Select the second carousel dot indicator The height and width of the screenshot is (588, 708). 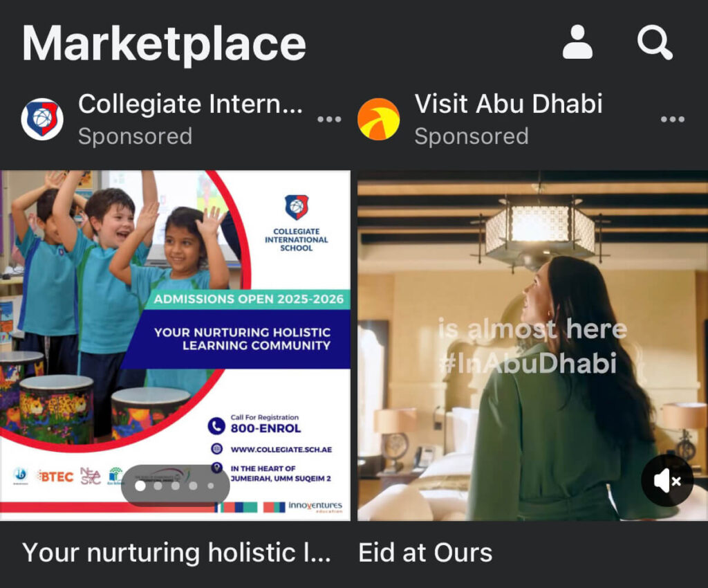click(x=158, y=486)
